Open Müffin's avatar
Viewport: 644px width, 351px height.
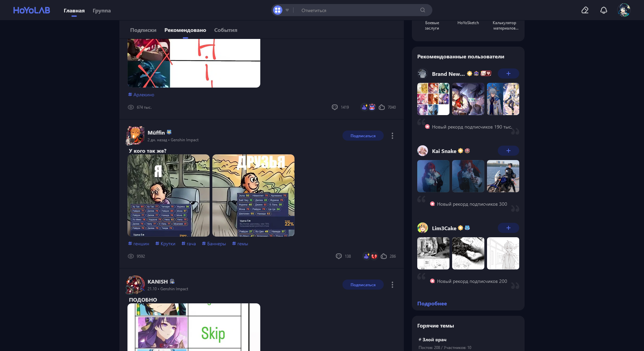tap(135, 136)
